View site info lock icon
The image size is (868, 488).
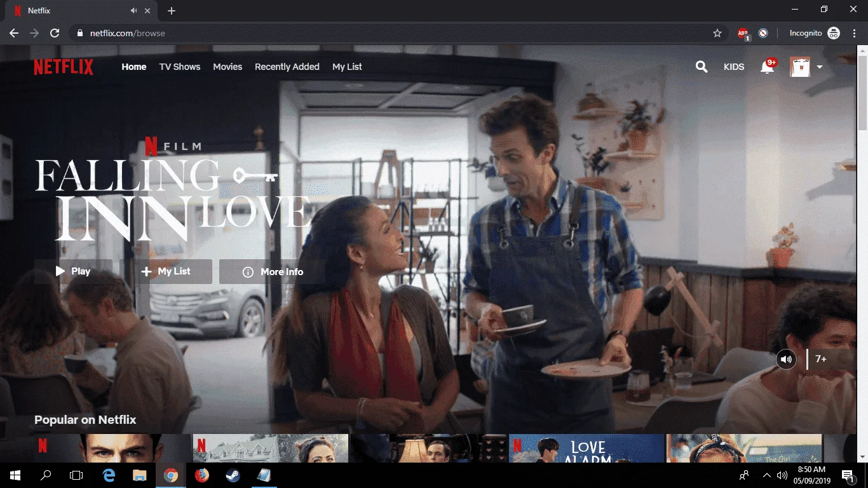[79, 33]
